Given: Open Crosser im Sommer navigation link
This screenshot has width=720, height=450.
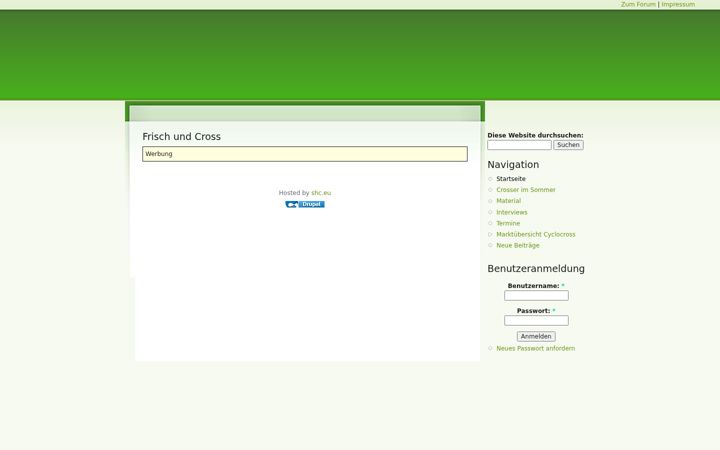Looking at the screenshot, I should coord(526,190).
